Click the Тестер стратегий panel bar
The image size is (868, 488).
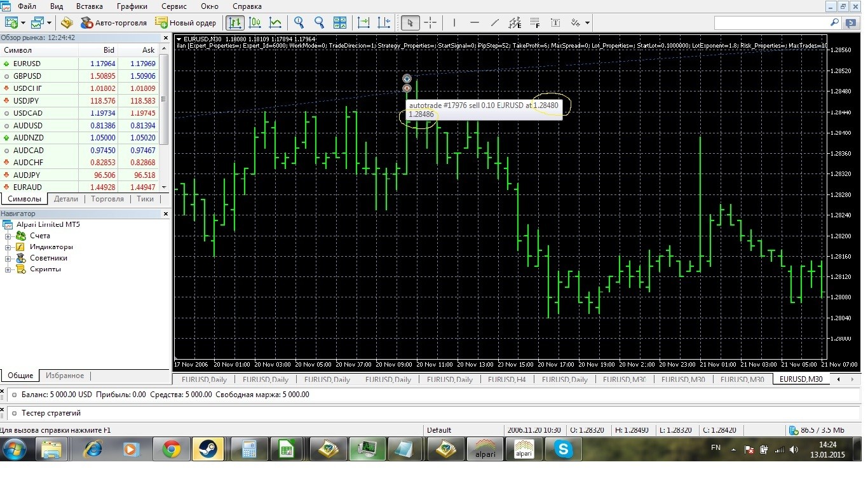pyautogui.click(x=433, y=413)
